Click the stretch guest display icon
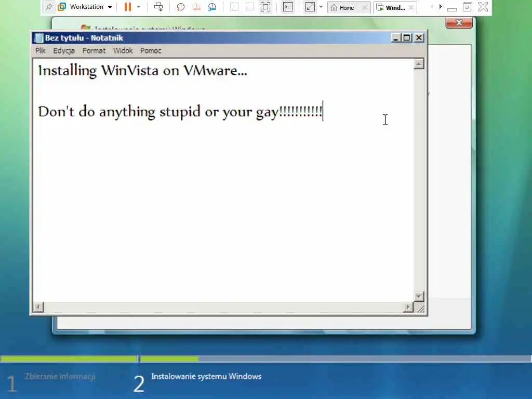 tap(310, 7)
